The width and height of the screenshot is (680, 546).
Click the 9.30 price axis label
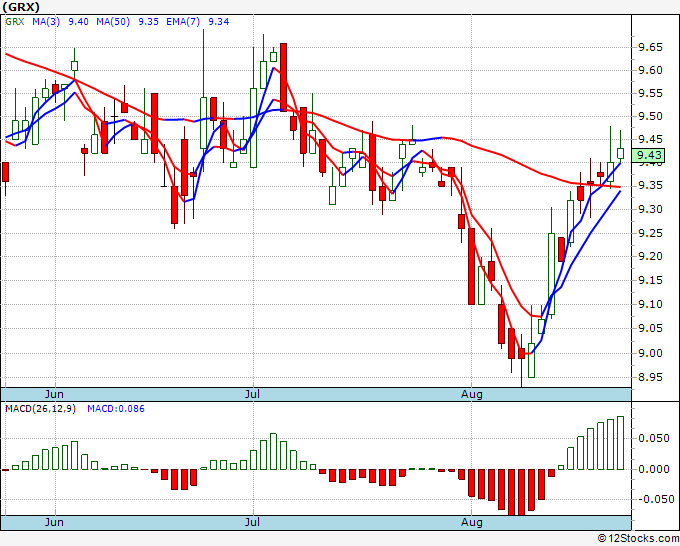[x=651, y=209]
